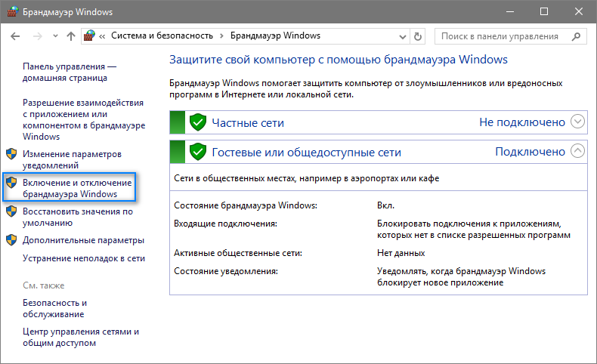Click green shield icon beside Частные сети
This screenshot has height=364, width=597.
point(198,122)
